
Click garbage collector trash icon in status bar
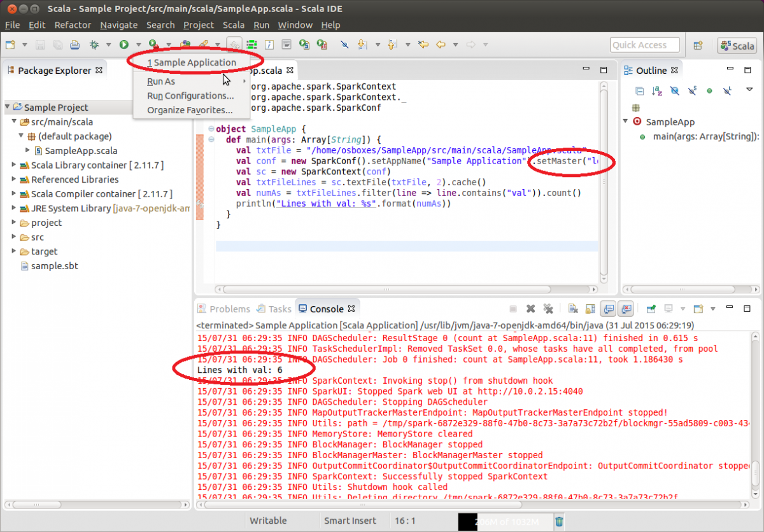coord(559,521)
